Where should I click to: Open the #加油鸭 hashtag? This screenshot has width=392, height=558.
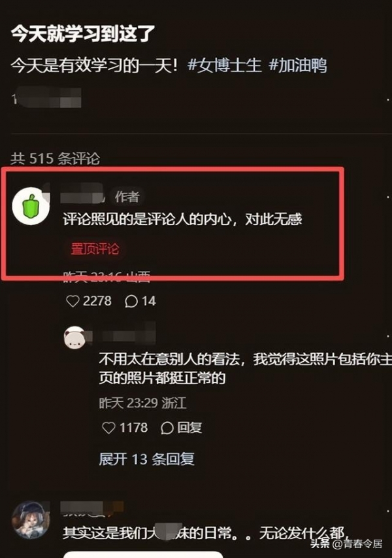[298, 65]
